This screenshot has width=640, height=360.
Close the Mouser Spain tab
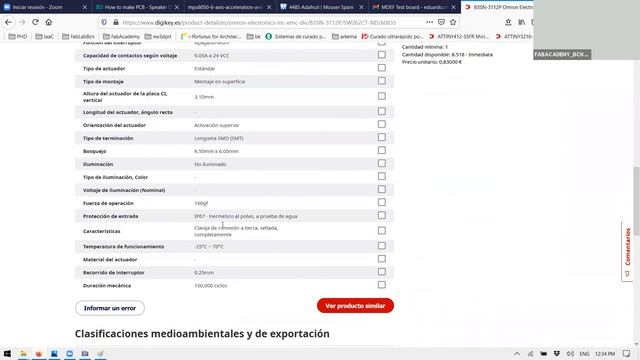coord(361,7)
